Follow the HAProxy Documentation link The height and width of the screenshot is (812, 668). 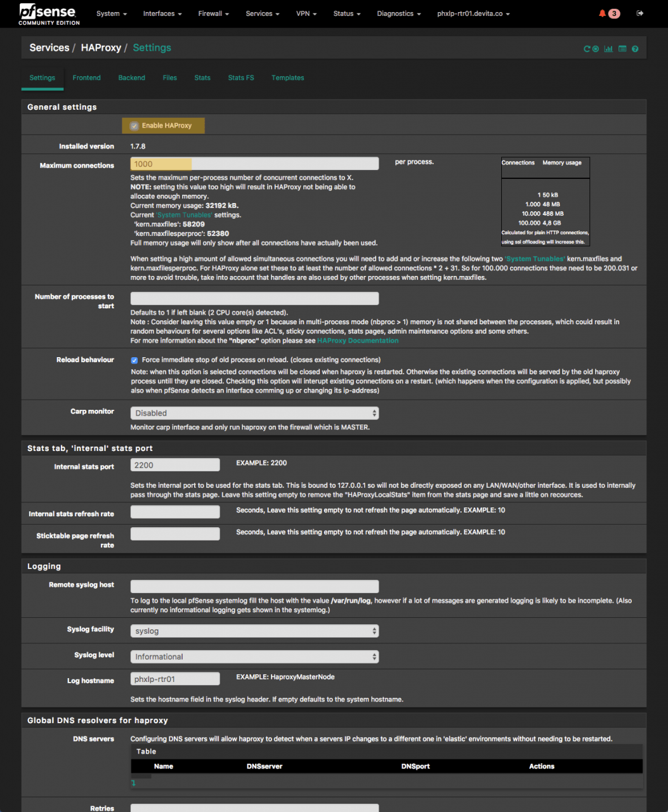pos(358,341)
